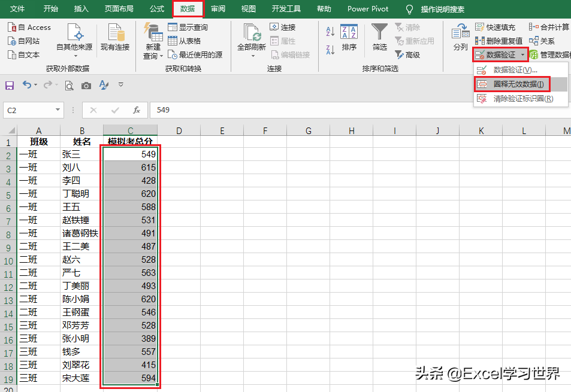Choose Clear Validation Circles (清除验证标识圈)

coord(521,99)
